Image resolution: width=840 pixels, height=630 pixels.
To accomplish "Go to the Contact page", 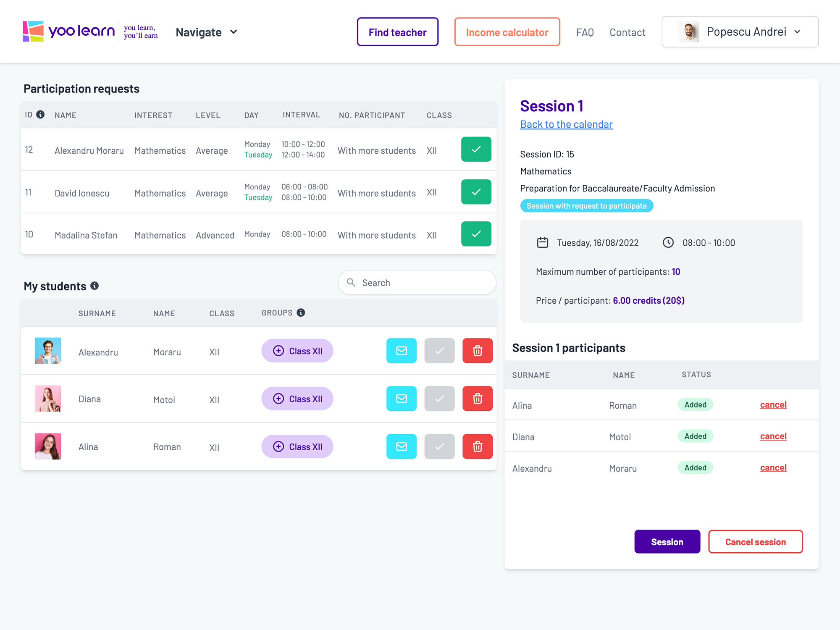I will [627, 32].
